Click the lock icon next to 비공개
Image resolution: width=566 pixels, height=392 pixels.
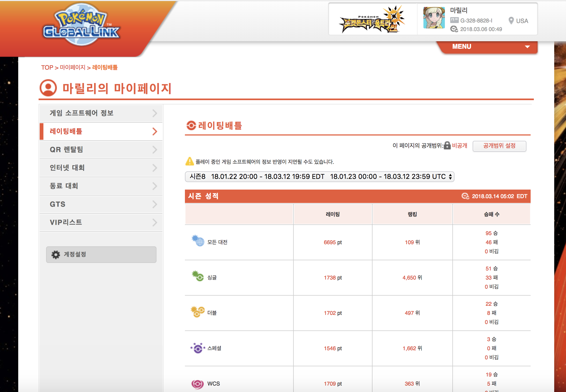(x=447, y=145)
